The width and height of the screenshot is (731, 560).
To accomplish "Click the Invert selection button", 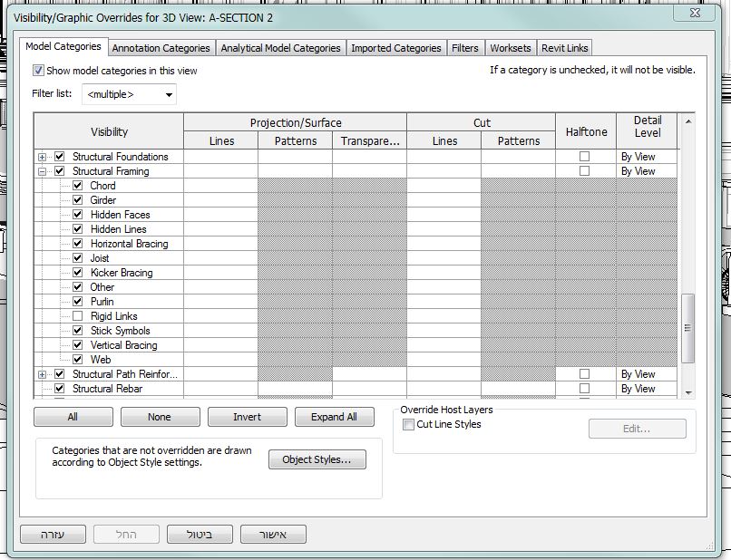I will pyautogui.click(x=247, y=417).
